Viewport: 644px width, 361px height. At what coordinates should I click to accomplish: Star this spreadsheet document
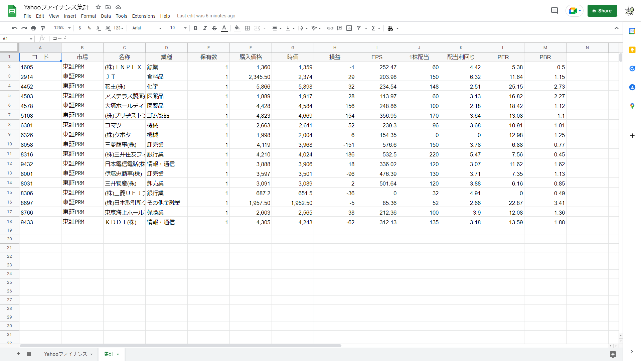(98, 7)
